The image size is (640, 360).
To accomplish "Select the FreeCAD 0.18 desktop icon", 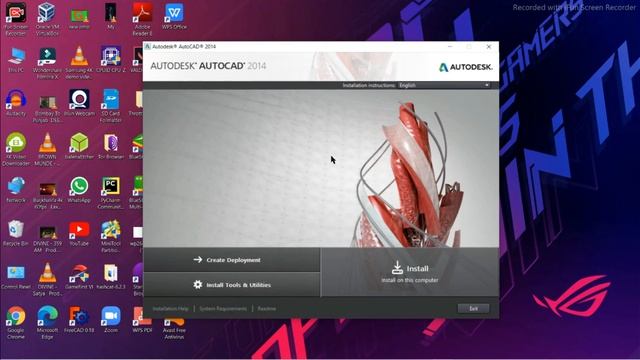I will pyautogui.click(x=79, y=320).
